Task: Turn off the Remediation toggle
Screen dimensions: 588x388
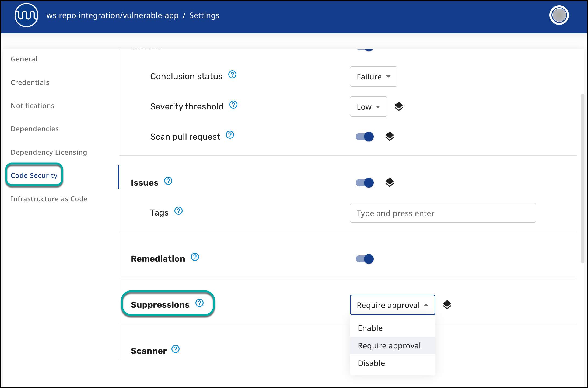Action: tap(365, 259)
